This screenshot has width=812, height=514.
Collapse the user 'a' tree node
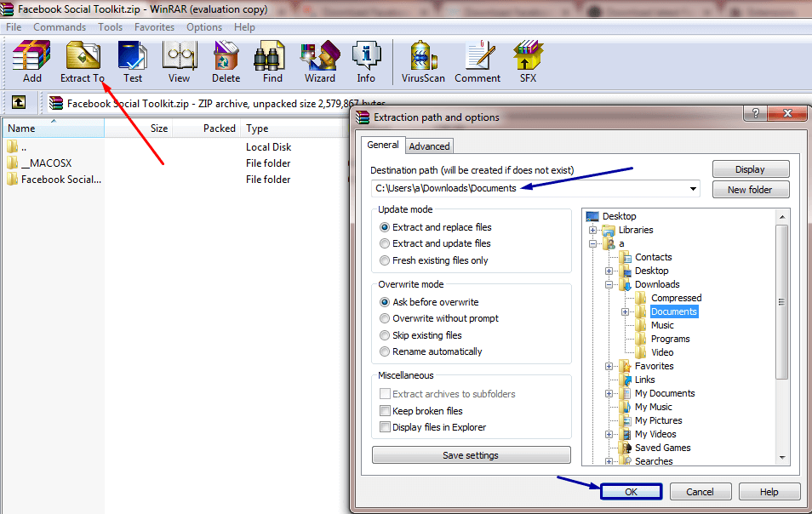(x=593, y=243)
